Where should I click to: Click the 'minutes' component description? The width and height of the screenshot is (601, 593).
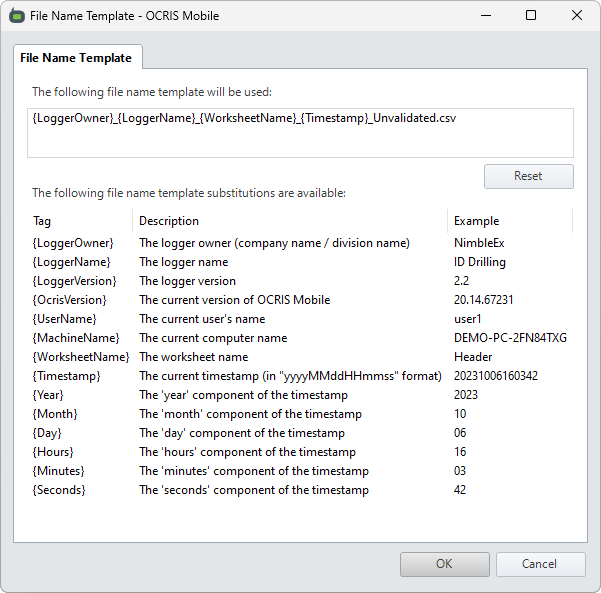click(254, 471)
